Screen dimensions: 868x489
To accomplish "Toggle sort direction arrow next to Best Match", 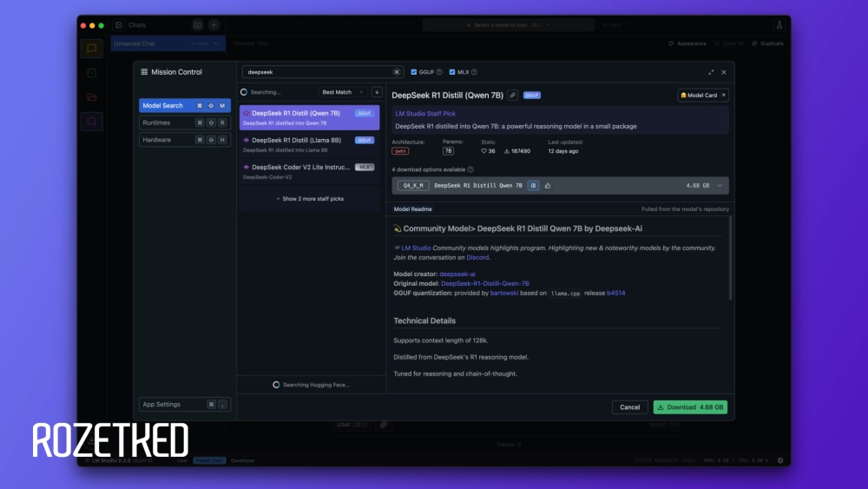I will [377, 92].
